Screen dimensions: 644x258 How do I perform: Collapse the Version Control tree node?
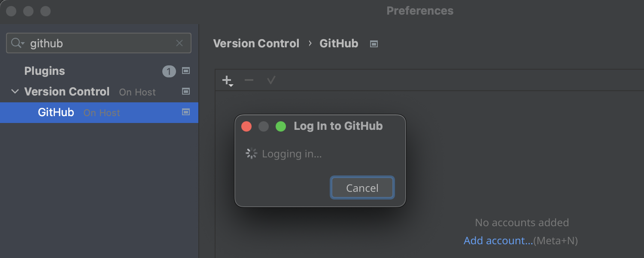coord(15,92)
